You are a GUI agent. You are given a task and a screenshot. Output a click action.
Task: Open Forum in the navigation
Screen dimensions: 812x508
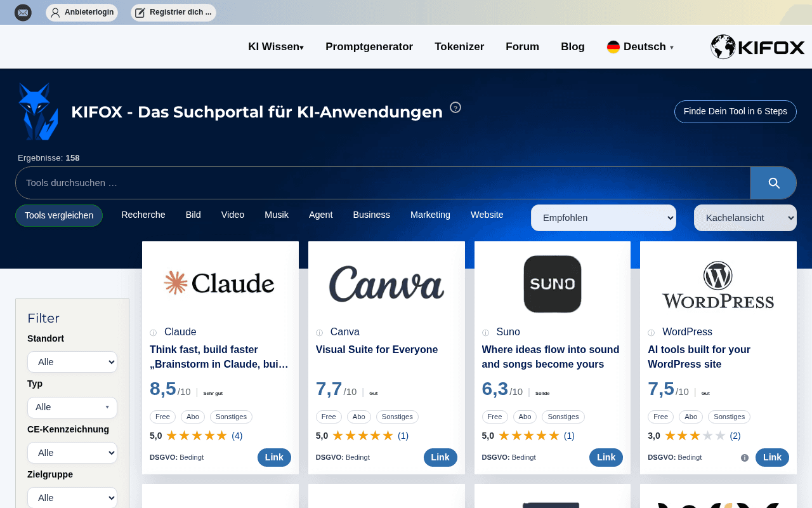[522, 47]
